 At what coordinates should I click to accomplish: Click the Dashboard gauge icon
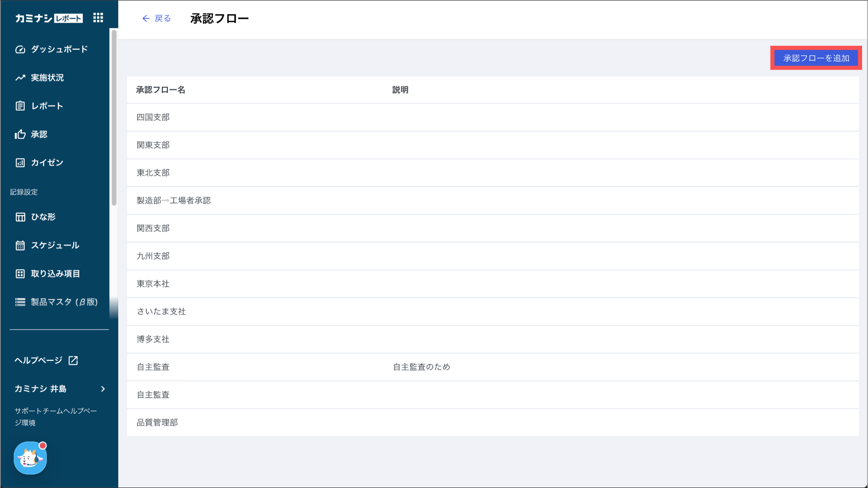[x=20, y=49]
